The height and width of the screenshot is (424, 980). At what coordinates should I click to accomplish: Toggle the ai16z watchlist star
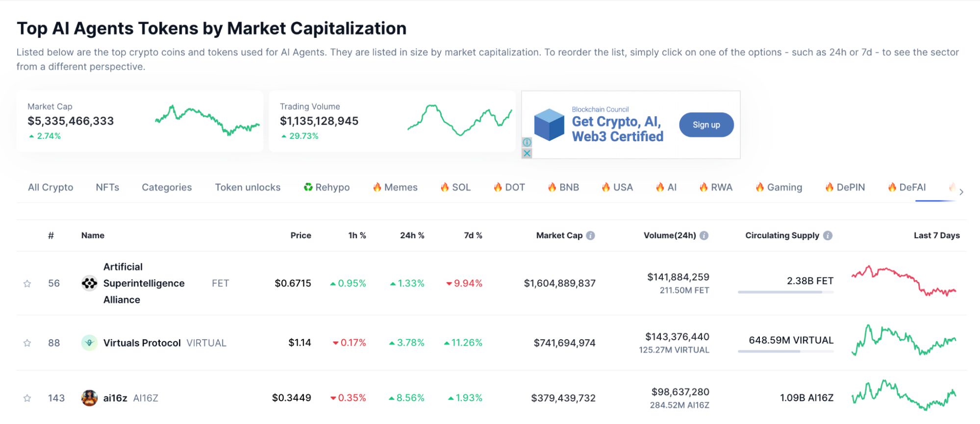coord(27,399)
